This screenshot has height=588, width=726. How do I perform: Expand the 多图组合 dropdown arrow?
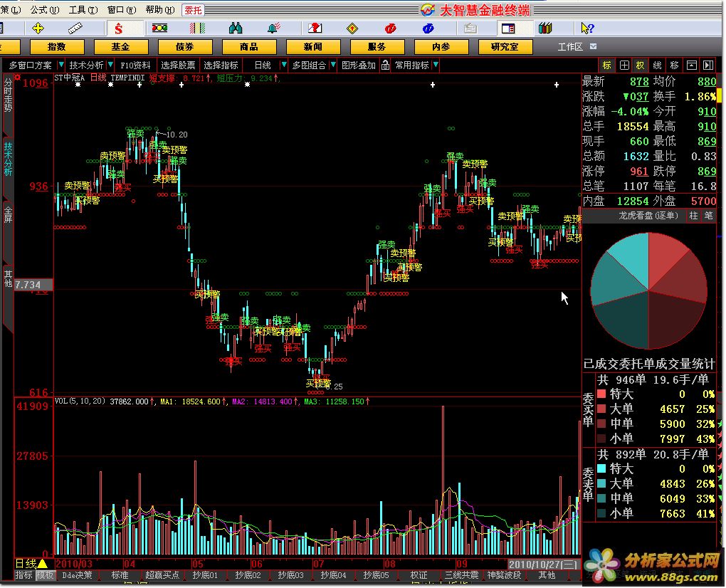click(x=333, y=65)
